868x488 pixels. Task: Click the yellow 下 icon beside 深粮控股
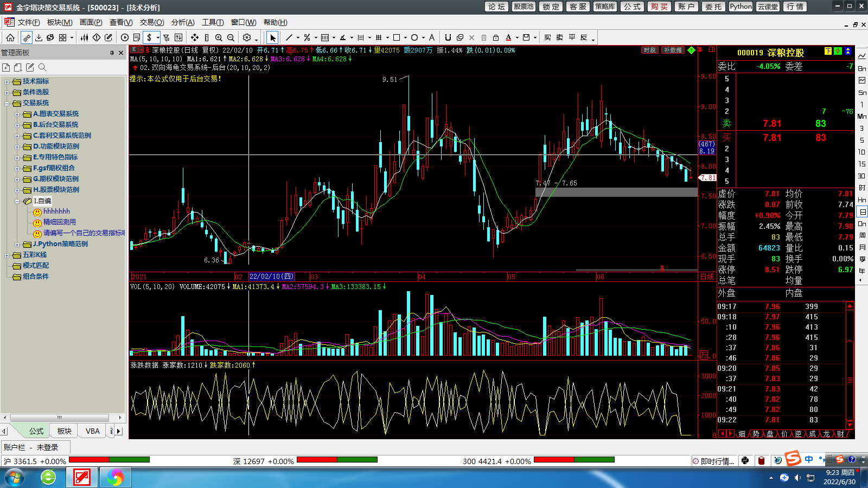point(828,51)
